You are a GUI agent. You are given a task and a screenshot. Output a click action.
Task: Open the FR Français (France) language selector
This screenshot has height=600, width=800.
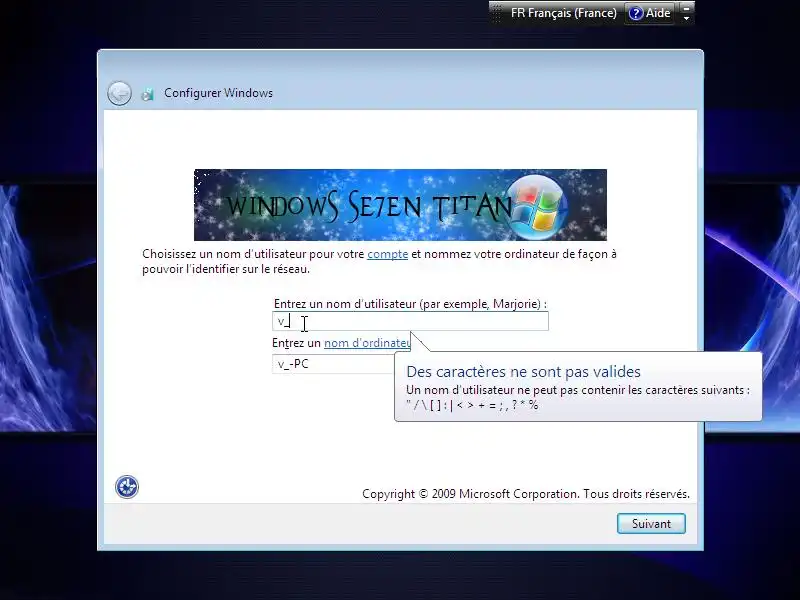(563, 13)
